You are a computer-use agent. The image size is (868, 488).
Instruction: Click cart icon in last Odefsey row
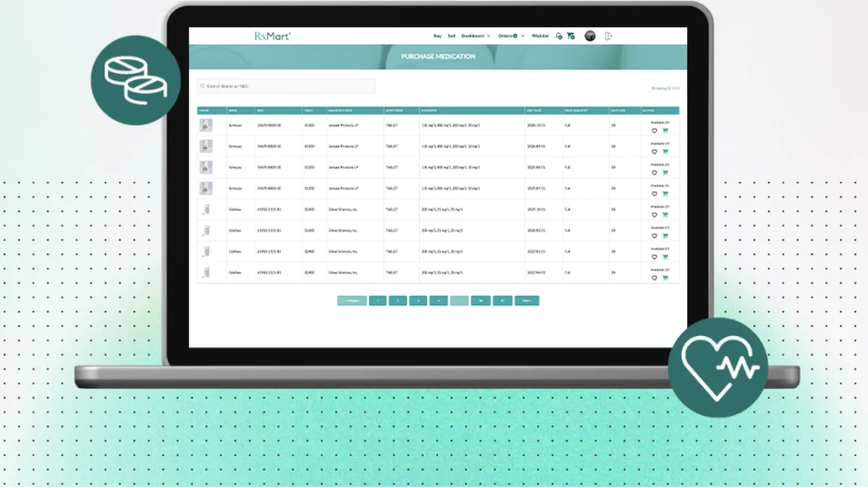pos(665,278)
